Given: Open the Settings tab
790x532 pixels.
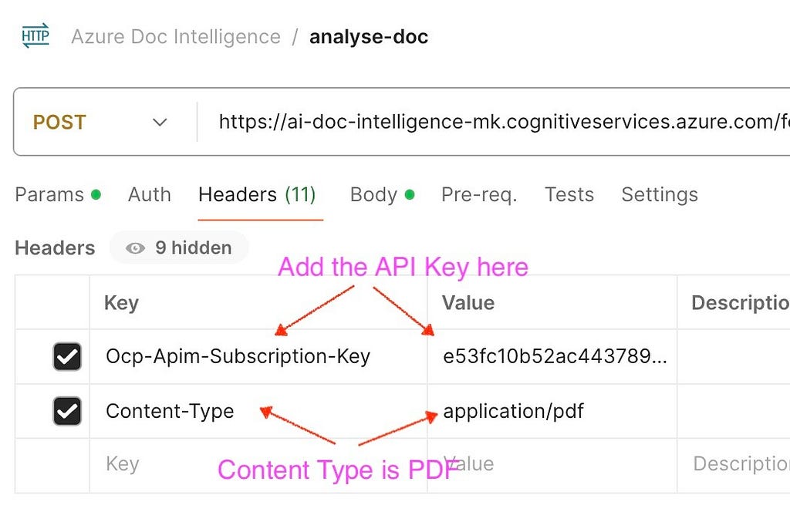Looking at the screenshot, I should tap(660, 195).
